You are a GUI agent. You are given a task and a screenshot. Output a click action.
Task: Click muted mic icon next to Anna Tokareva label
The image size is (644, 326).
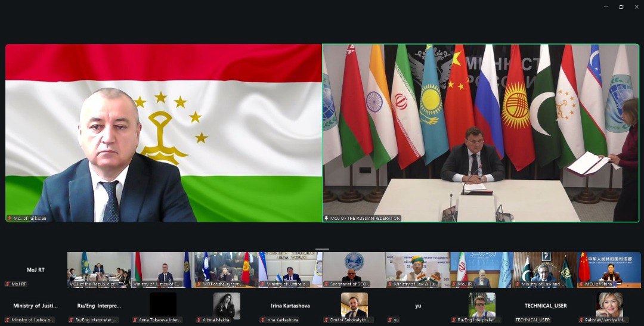(x=135, y=320)
